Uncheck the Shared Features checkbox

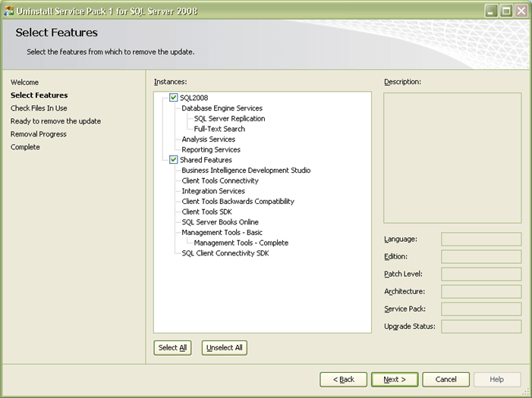click(173, 160)
